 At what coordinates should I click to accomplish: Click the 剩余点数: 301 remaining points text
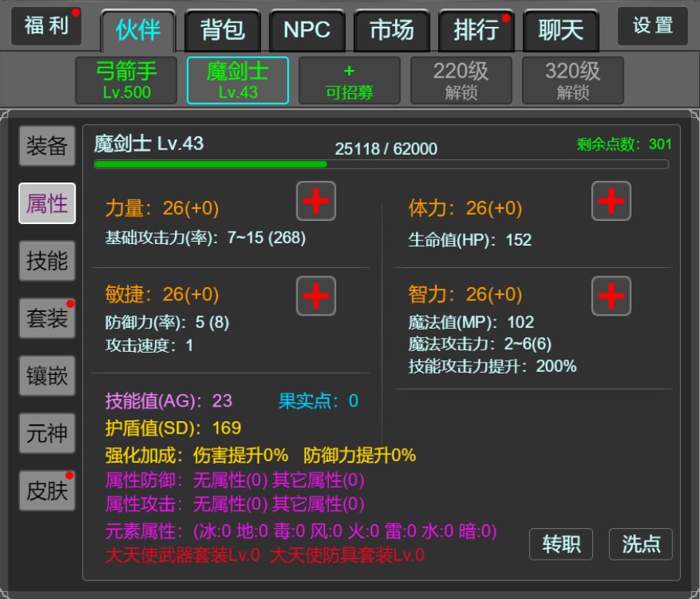point(624,144)
